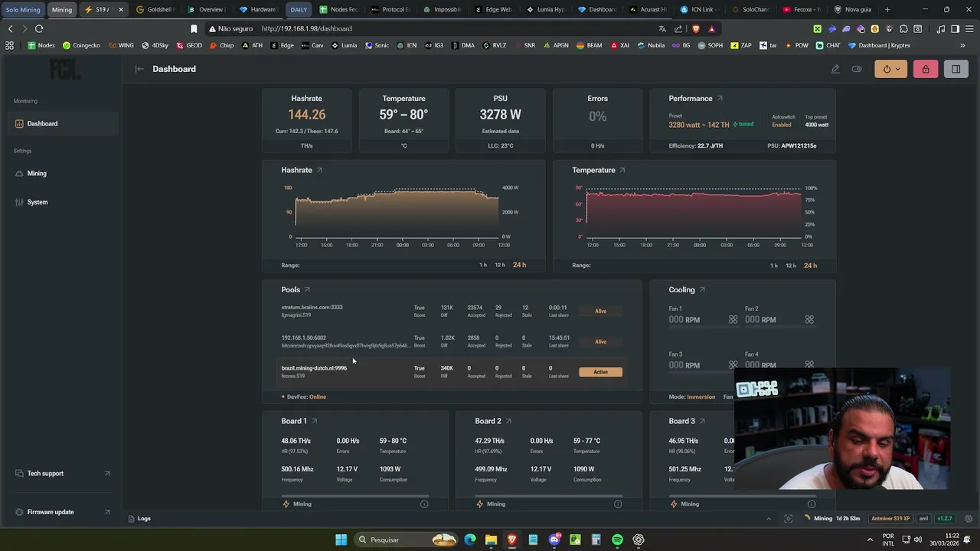
Task: Select the brazil.mining-dutch.nl:9996 pool name
Action: tap(314, 368)
